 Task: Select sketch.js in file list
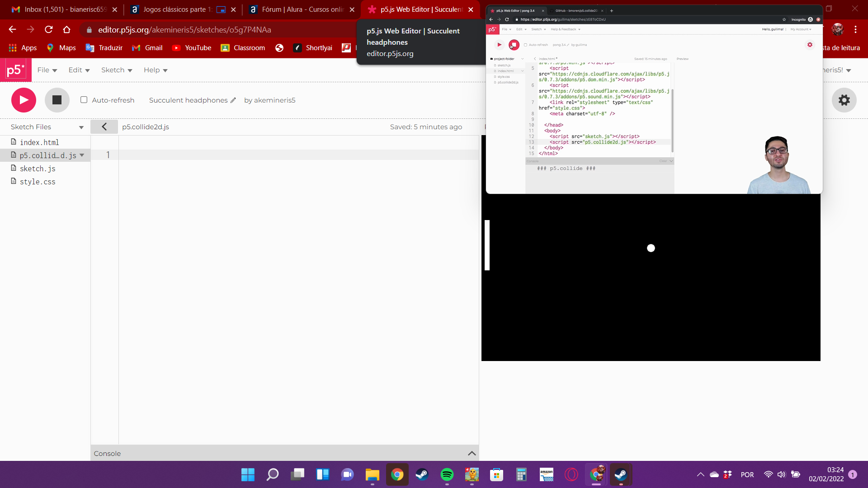(x=38, y=169)
